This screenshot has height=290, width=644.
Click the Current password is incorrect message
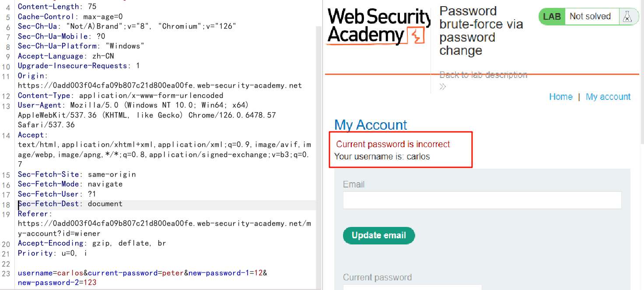(393, 144)
